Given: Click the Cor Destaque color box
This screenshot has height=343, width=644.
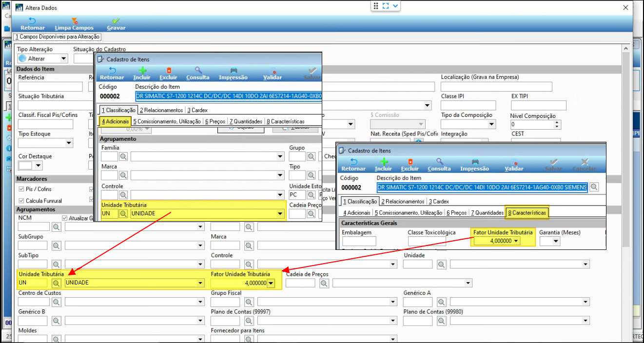Looking at the screenshot, I should pyautogui.click(x=25, y=166).
